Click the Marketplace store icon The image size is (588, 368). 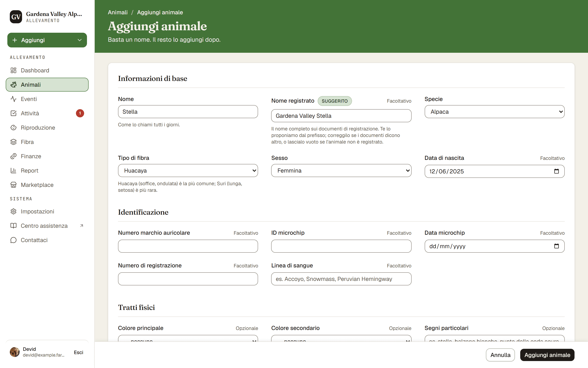pyautogui.click(x=13, y=185)
